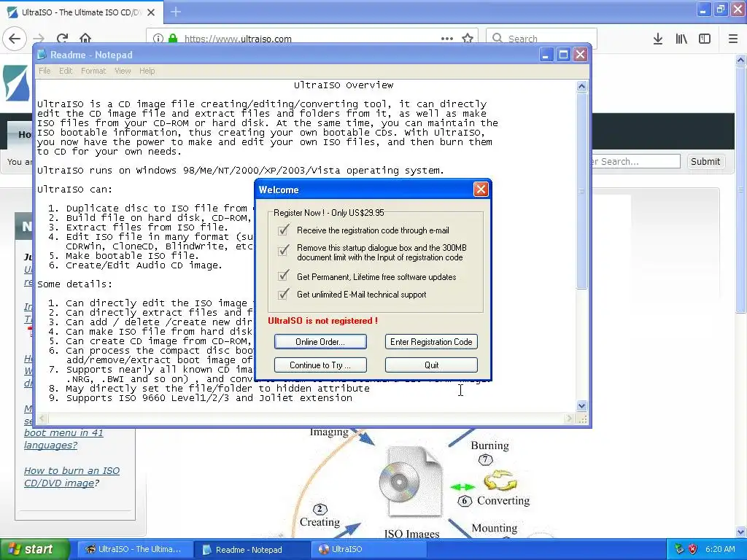
Task: Close the Welcome dialog with X
Action: [481, 190]
